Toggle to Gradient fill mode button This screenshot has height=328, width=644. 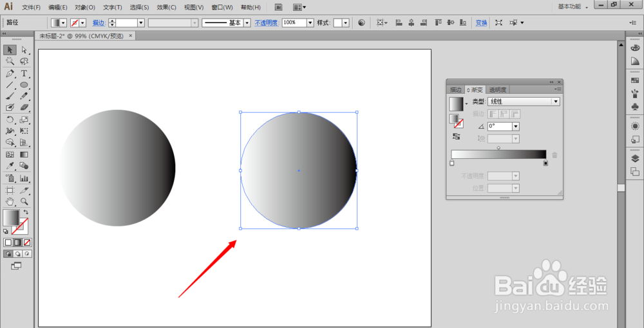tap(17, 242)
